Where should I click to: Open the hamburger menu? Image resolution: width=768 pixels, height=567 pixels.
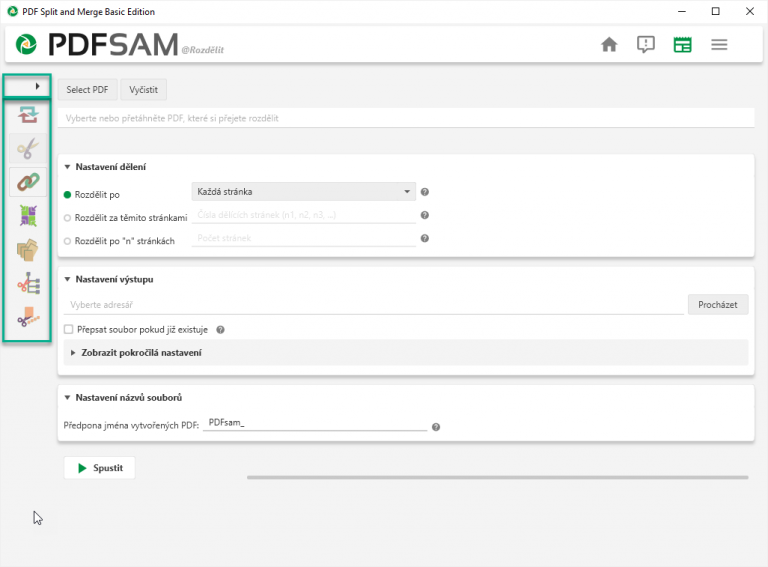pyautogui.click(x=719, y=45)
